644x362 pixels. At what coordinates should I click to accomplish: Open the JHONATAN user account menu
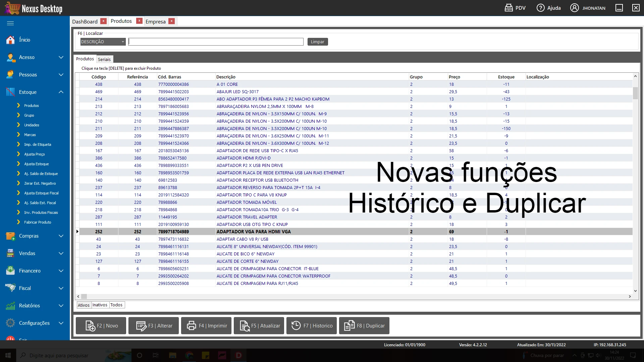click(588, 8)
